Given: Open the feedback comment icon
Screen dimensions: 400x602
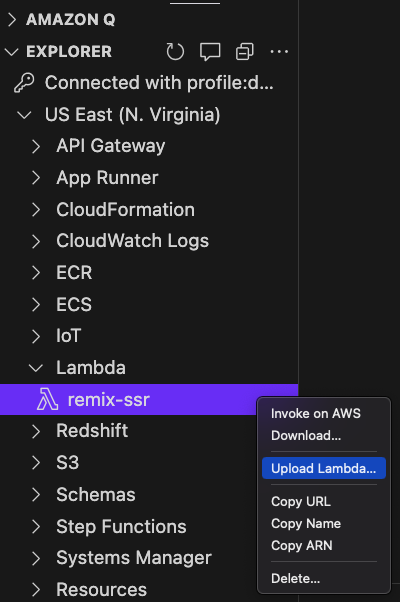Looking at the screenshot, I should tap(210, 51).
